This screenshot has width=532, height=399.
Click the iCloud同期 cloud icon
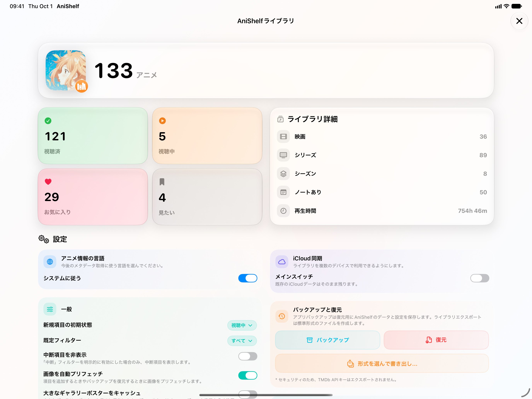pyautogui.click(x=282, y=262)
